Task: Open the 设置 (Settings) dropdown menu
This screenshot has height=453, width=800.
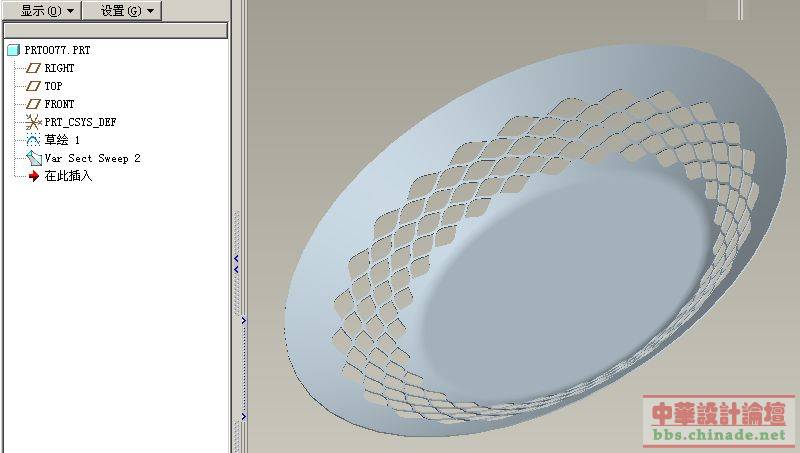Action: (122, 10)
